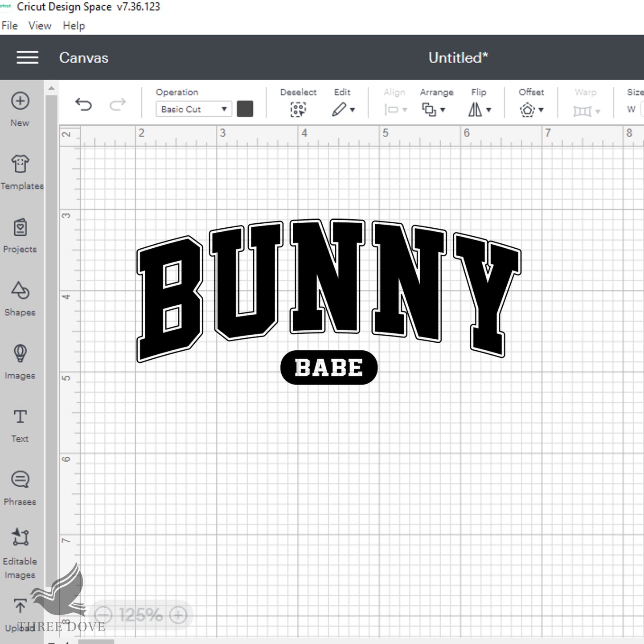Click the Edit pencil icon

coord(339,110)
